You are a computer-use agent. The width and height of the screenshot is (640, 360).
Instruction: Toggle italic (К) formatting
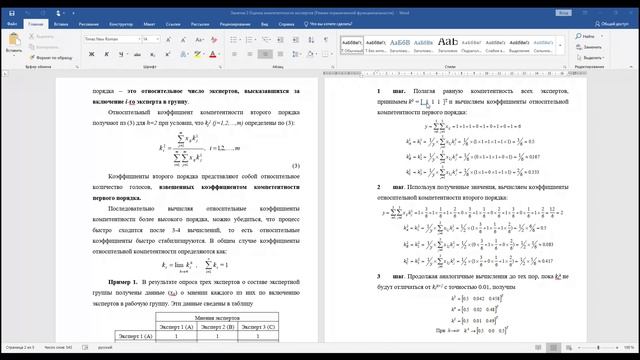[x=107, y=54]
